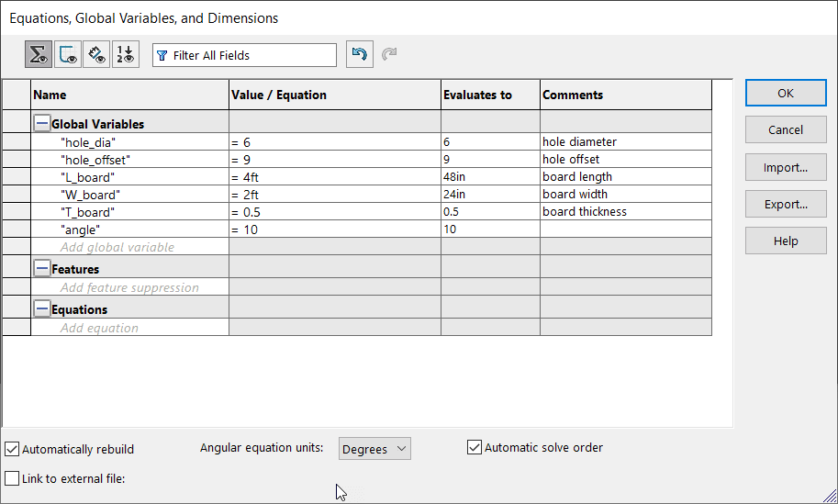
Task: Select the "angle" variable name
Action: point(80,230)
